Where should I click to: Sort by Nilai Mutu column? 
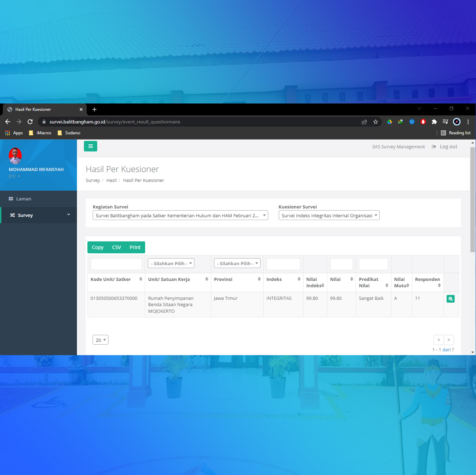401,283
